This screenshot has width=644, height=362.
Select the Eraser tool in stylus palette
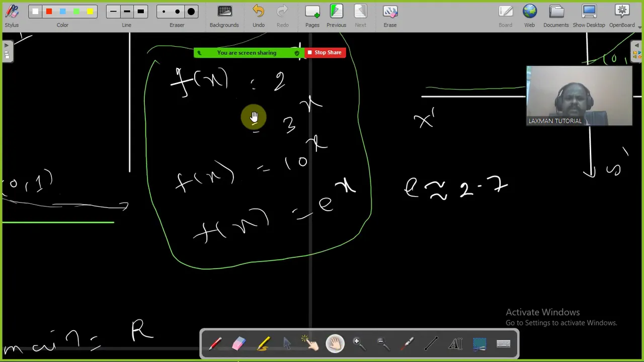click(x=239, y=343)
